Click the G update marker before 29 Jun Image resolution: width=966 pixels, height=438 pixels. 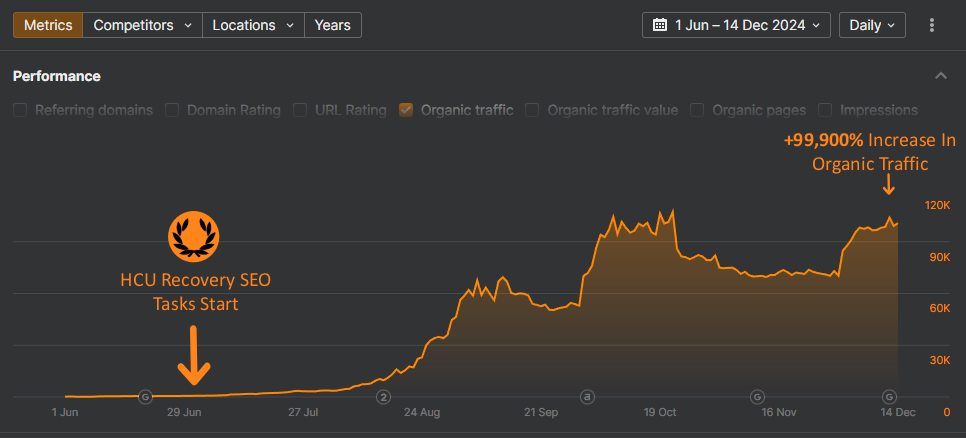tap(145, 396)
